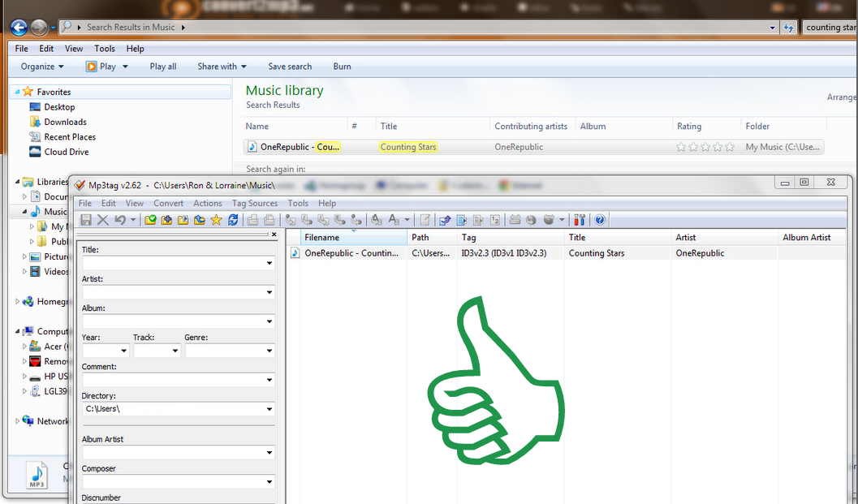Select Recent Places in Explorer sidebar
Screen dimensions: 858x504
[63, 137]
